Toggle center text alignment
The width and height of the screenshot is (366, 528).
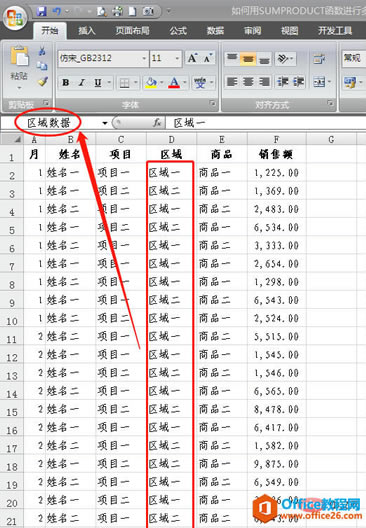(248, 82)
